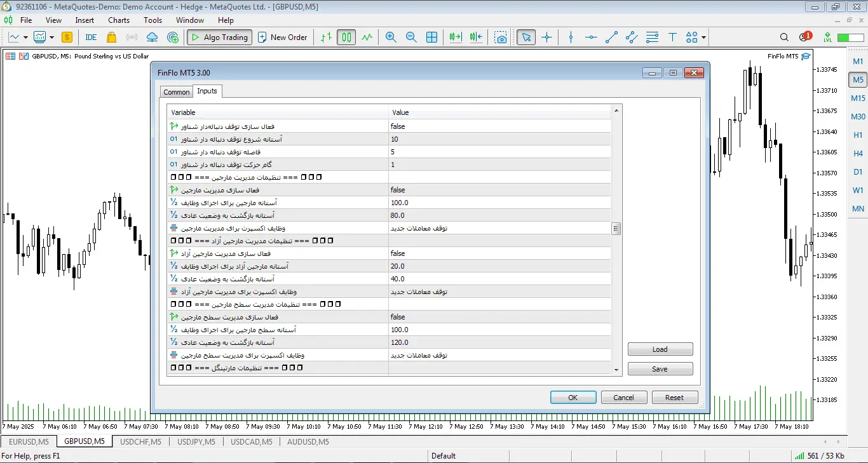Screen dimensions: 868x463
Task: Open the Market shopping bag icon
Action: [x=112, y=37]
